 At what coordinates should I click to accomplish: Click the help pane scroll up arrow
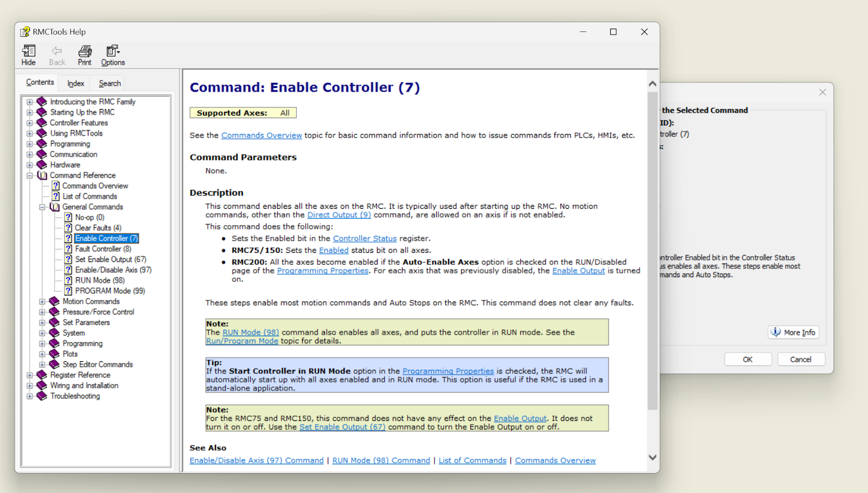[653, 84]
